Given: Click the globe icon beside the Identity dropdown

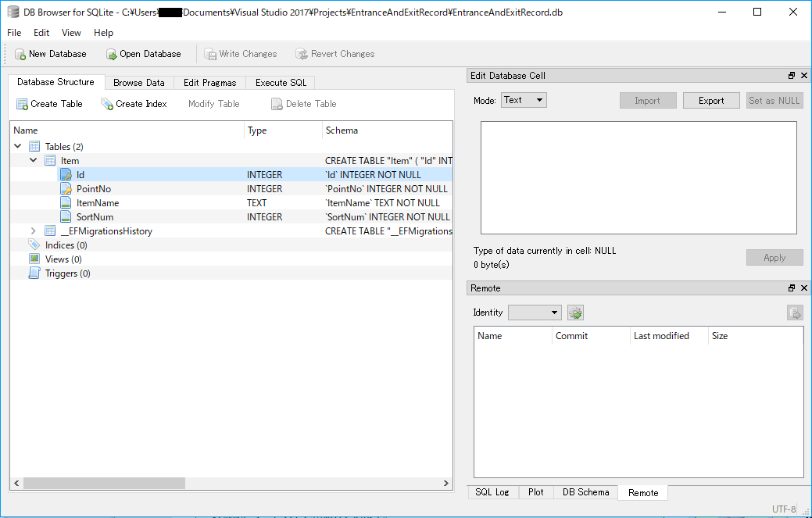Looking at the screenshot, I should click(x=575, y=312).
